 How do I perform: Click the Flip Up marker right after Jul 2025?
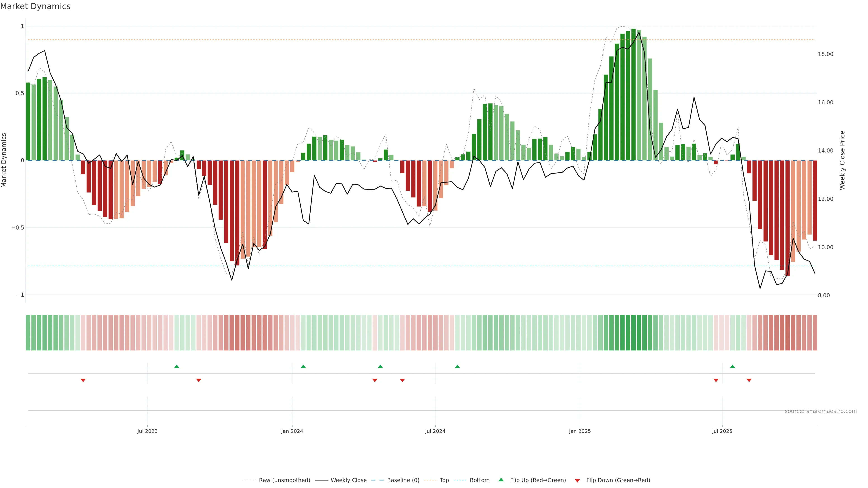[x=733, y=366]
